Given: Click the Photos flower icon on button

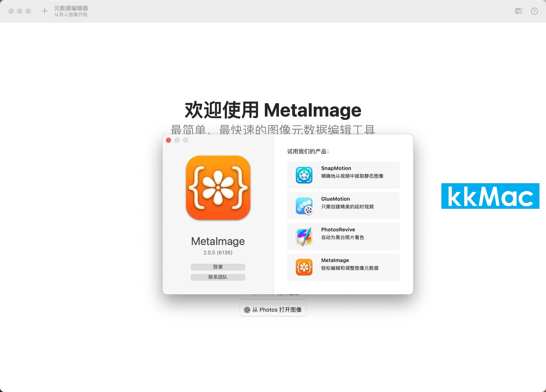Looking at the screenshot, I should coord(247,310).
